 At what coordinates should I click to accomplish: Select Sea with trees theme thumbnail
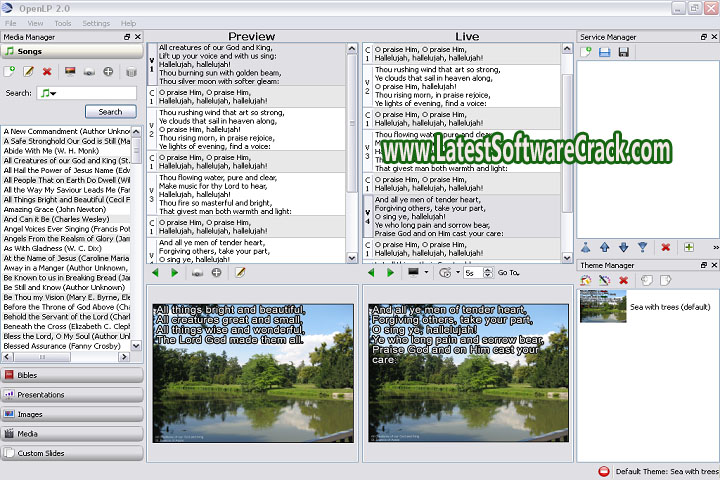(x=603, y=306)
